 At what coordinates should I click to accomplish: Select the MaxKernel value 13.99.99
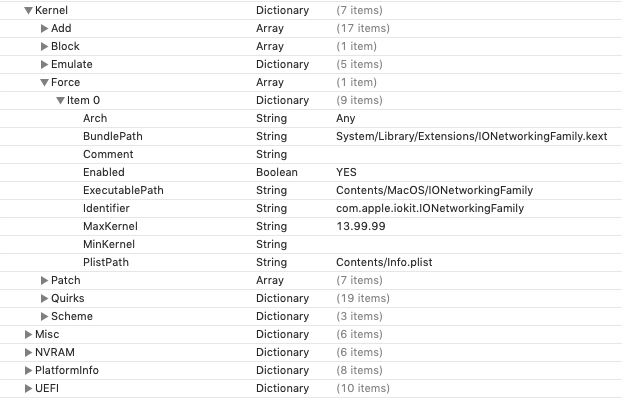[x=362, y=227]
